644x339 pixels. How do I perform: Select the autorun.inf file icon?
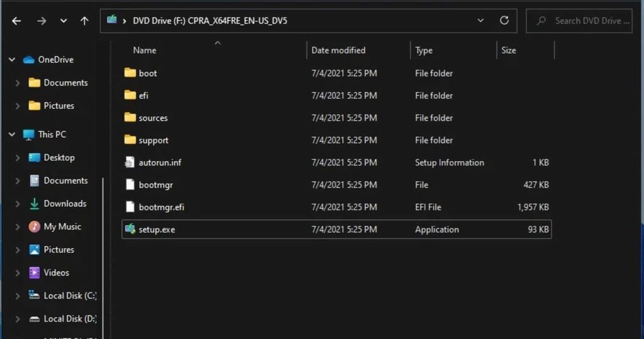click(x=130, y=162)
